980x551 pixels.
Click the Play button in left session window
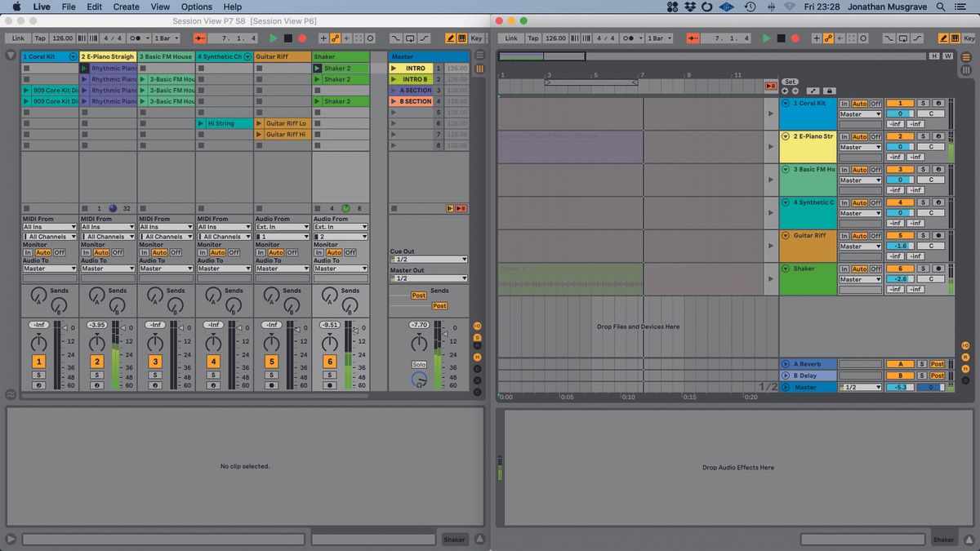274,38
